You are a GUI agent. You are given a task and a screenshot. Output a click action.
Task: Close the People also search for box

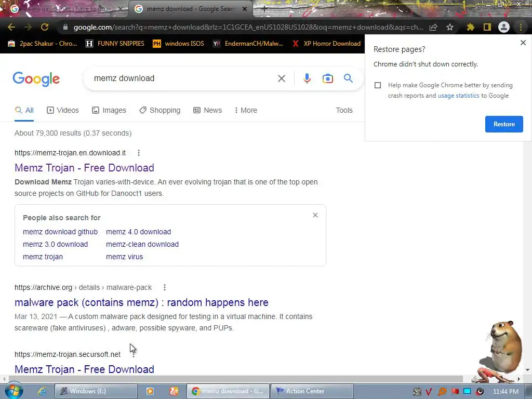[x=315, y=215]
